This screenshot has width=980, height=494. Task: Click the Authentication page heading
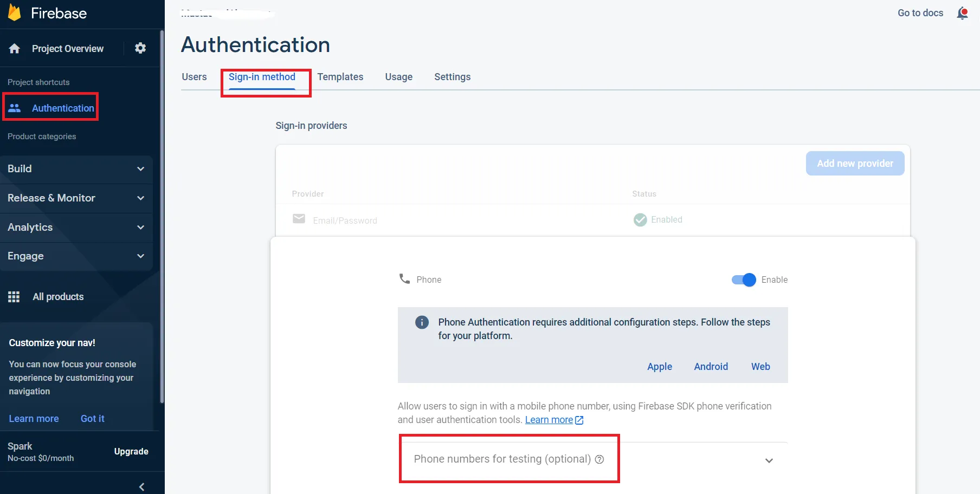[255, 44]
